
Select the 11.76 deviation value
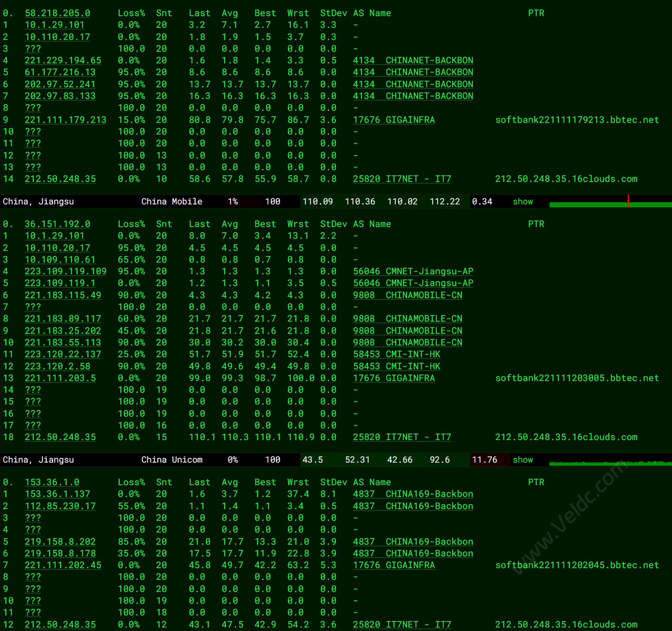click(484, 460)
